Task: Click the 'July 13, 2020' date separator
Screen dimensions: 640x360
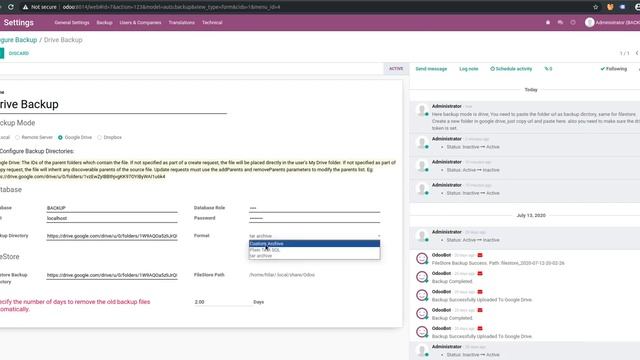Action: (531, 216)
